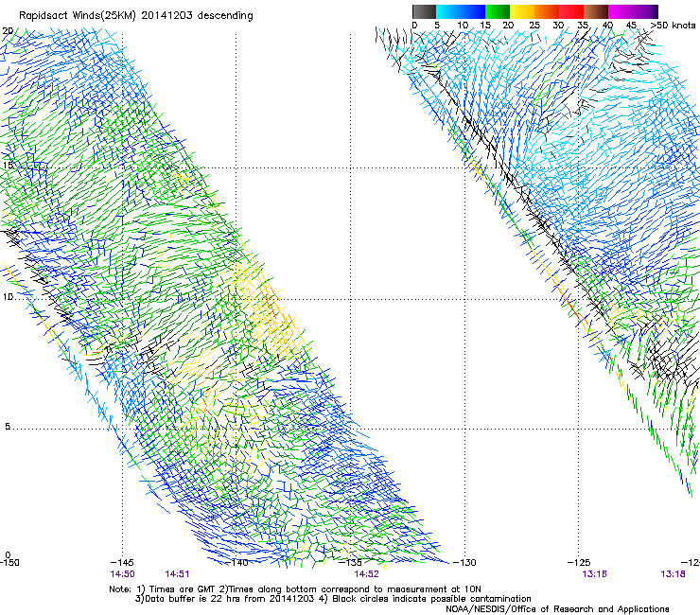Click the green 15-20 knots legend swatch
700x615 pixels.
pos(498,11)
